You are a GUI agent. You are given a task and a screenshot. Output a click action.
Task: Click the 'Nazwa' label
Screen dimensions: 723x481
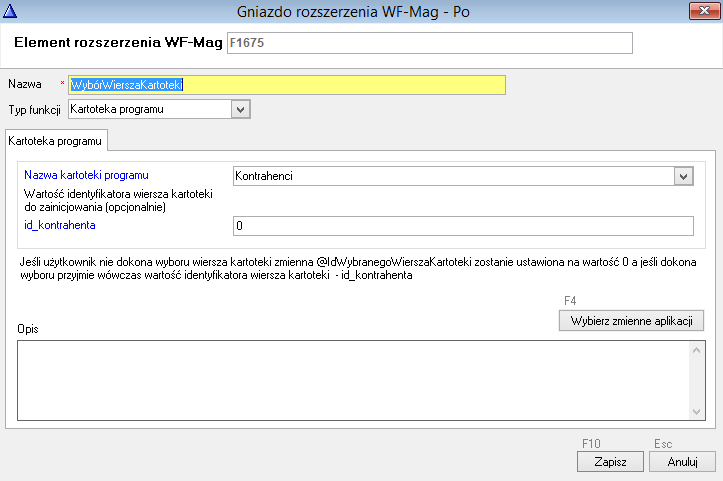click(25, 84)
